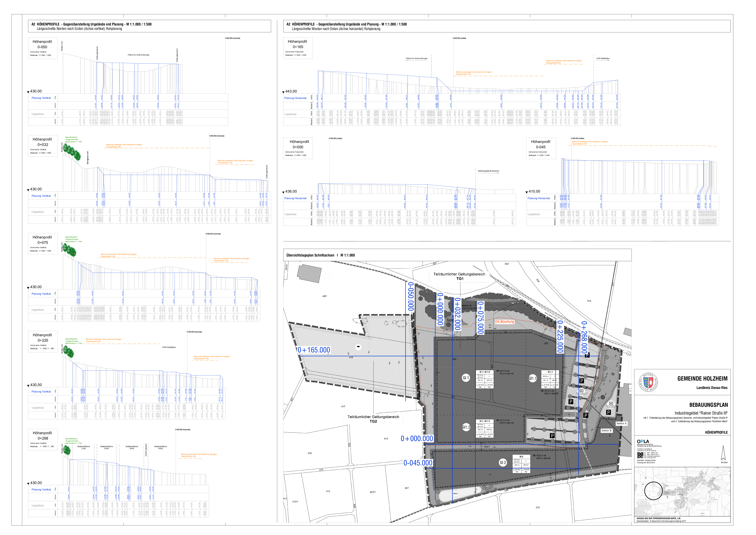
Task: Click the "Höhenprofil 0+032" title box
Action: [x=43, y=146]
